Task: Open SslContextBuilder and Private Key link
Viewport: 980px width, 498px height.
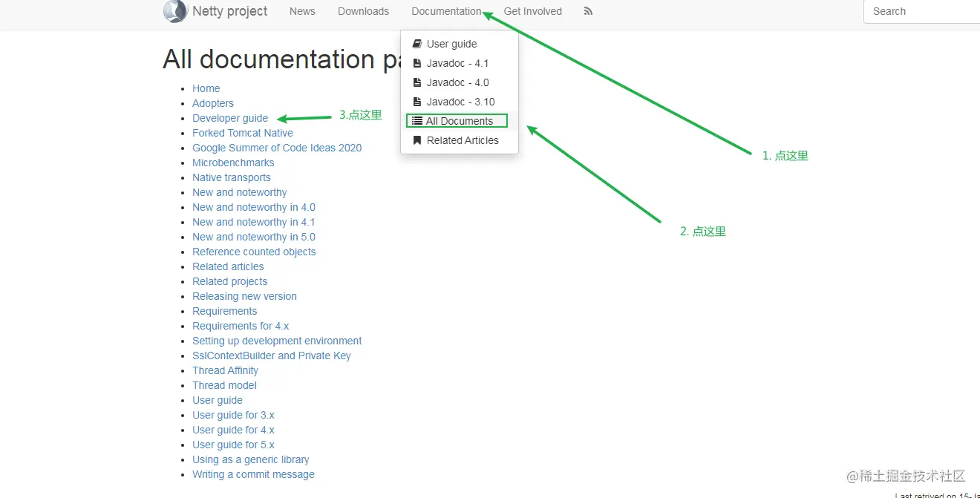Action: [272, 356]
